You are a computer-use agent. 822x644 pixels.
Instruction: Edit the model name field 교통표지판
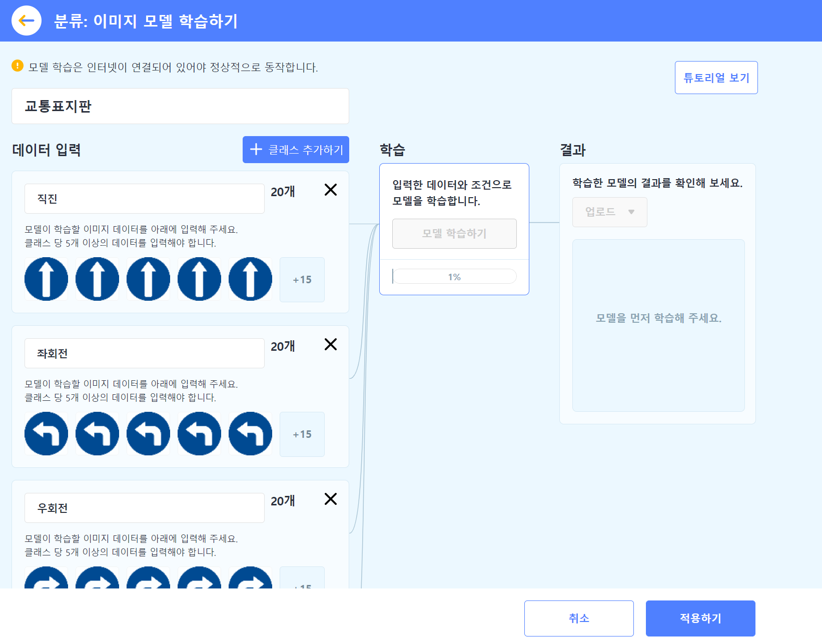[x=180, y=106]
